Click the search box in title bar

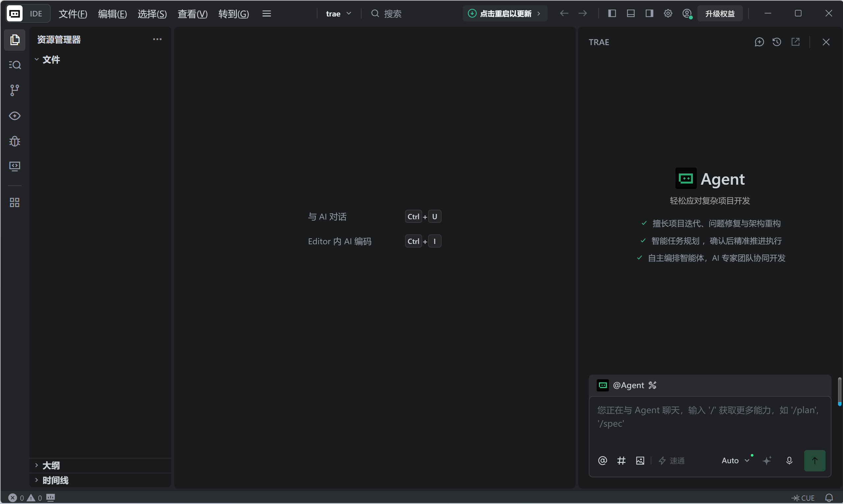[x=387, y=13]
